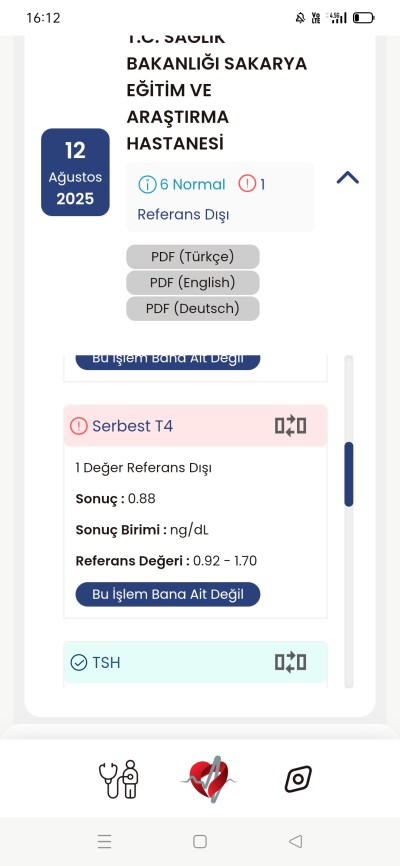Viewport: 400px width, 866px height.
Task: Download PDF (Türkçe) report
Action: click(x=193, y=257)
